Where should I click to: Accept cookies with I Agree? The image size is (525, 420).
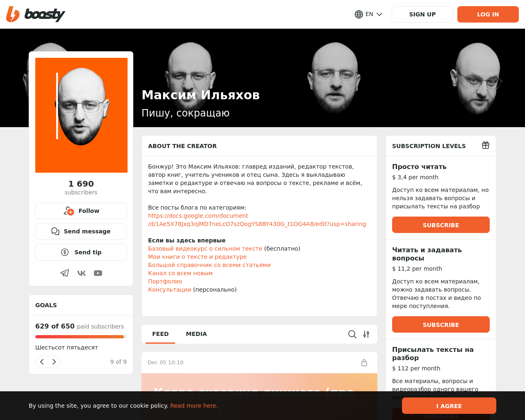click(x=449, y=406)
